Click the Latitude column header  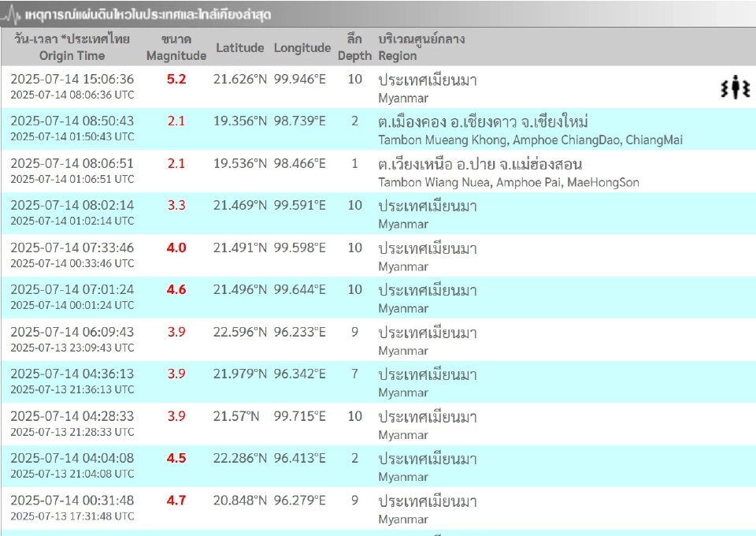[x=240, y=47]
